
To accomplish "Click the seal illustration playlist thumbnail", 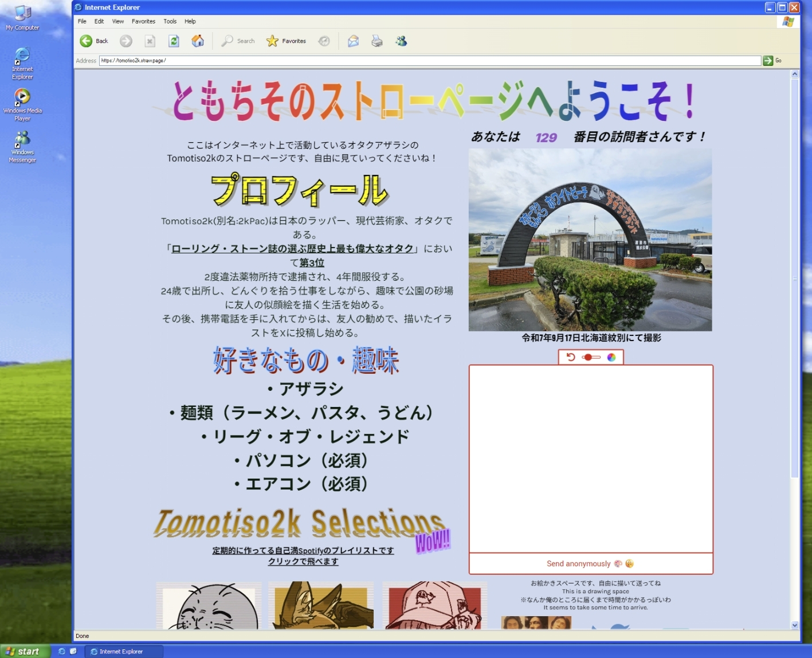I will [x=209, y=606].
